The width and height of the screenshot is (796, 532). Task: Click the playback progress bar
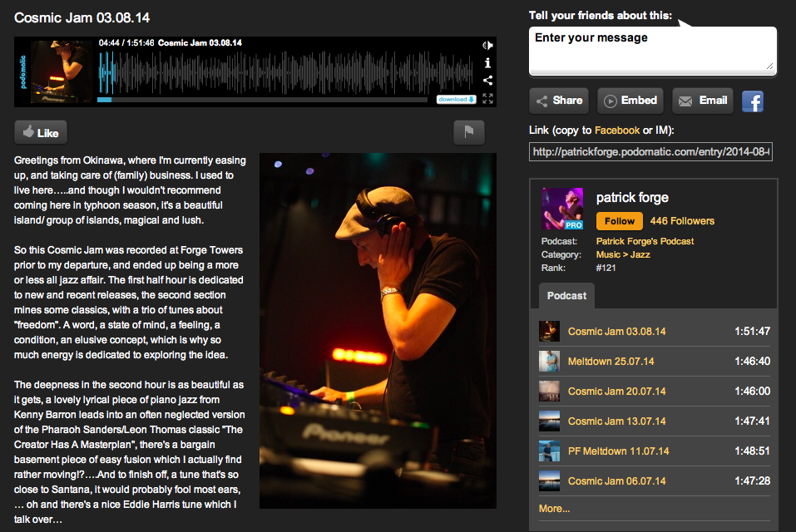(x=263, y=100)
